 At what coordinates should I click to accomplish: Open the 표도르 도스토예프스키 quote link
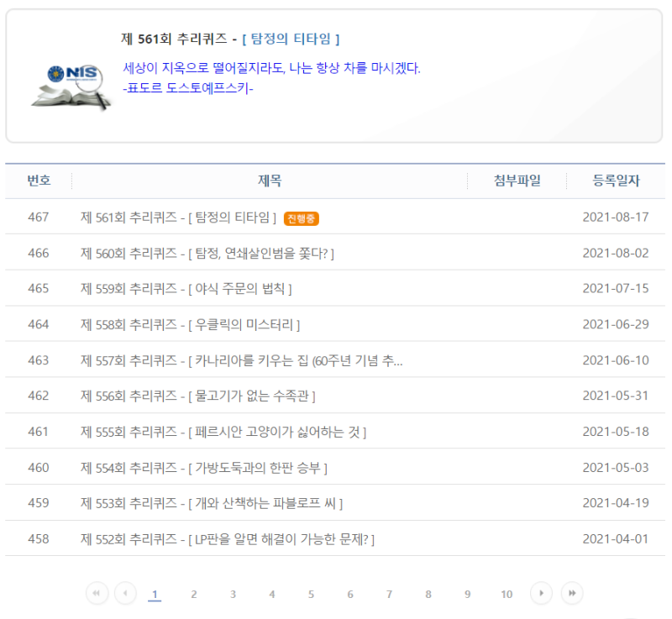[x=188, y=88]
